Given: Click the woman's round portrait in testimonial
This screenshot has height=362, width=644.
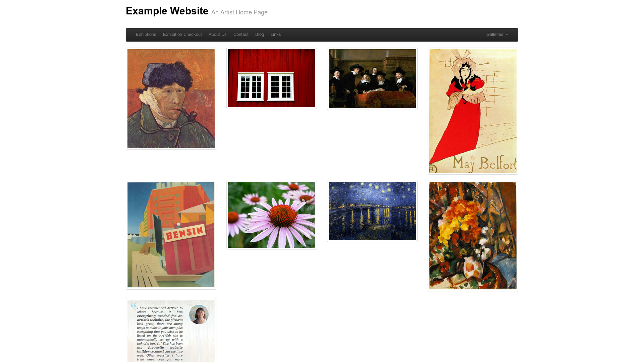Looking at the screenshot, I should click(x=199, y=314).
